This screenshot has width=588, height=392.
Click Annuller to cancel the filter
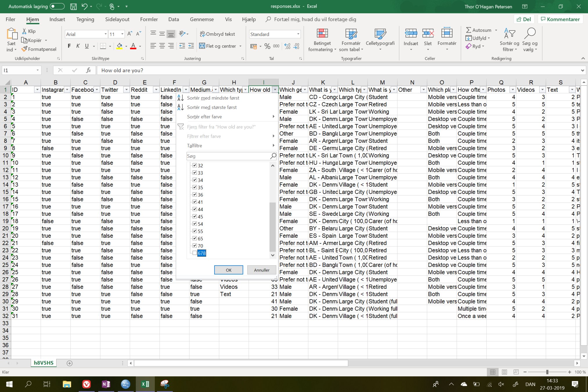(x=261, y=270)
